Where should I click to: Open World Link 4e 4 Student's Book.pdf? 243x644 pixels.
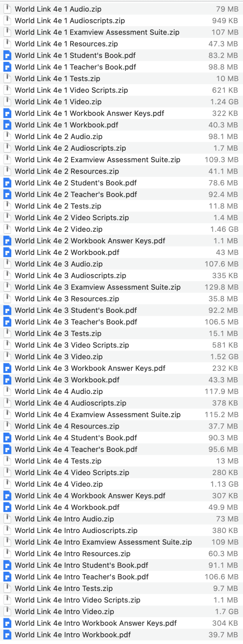(76, 437)
